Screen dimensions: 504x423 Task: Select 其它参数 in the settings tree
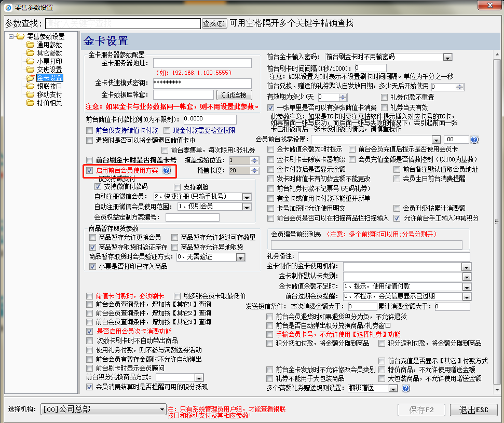[x=49, y=53]
